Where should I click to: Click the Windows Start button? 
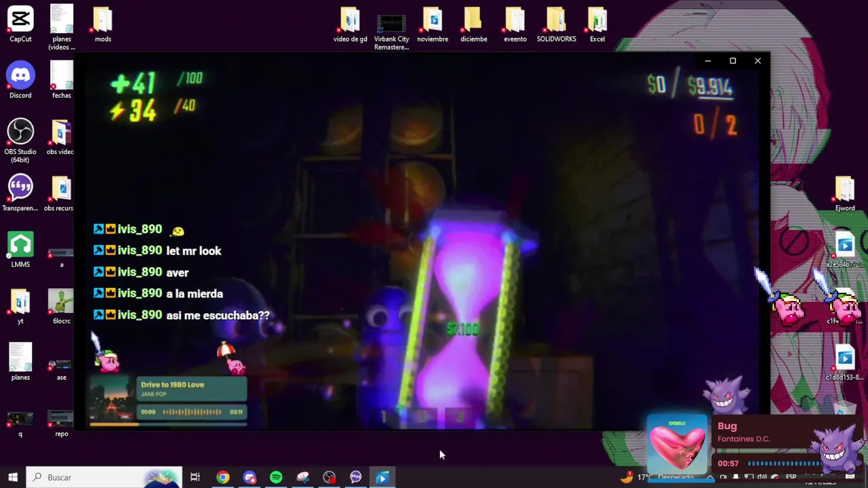[12, 477]
